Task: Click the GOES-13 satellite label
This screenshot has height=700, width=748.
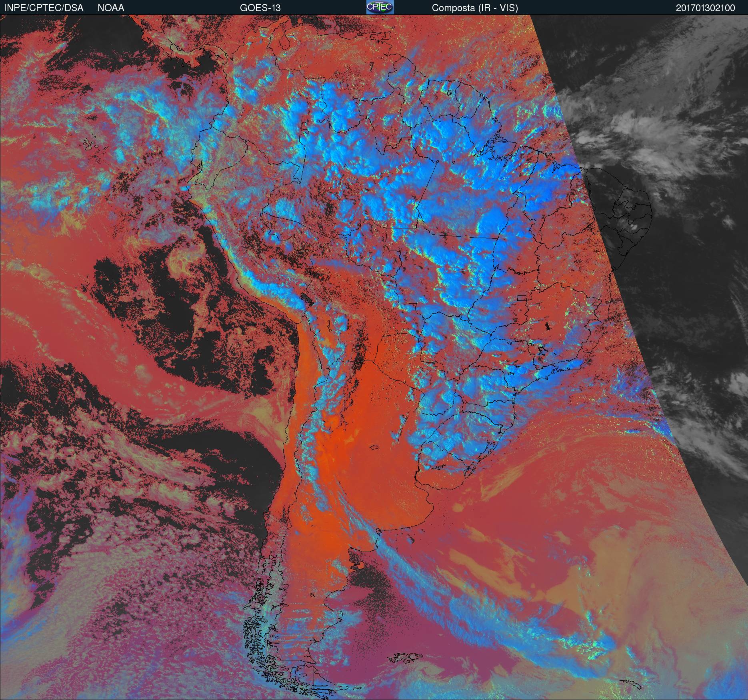Action: click(260, 8)
